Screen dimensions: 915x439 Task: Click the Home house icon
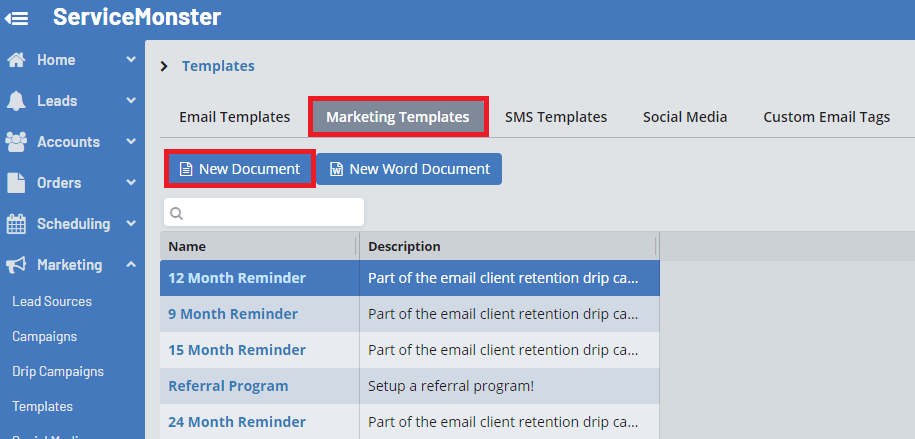click(x=16, y=60)
